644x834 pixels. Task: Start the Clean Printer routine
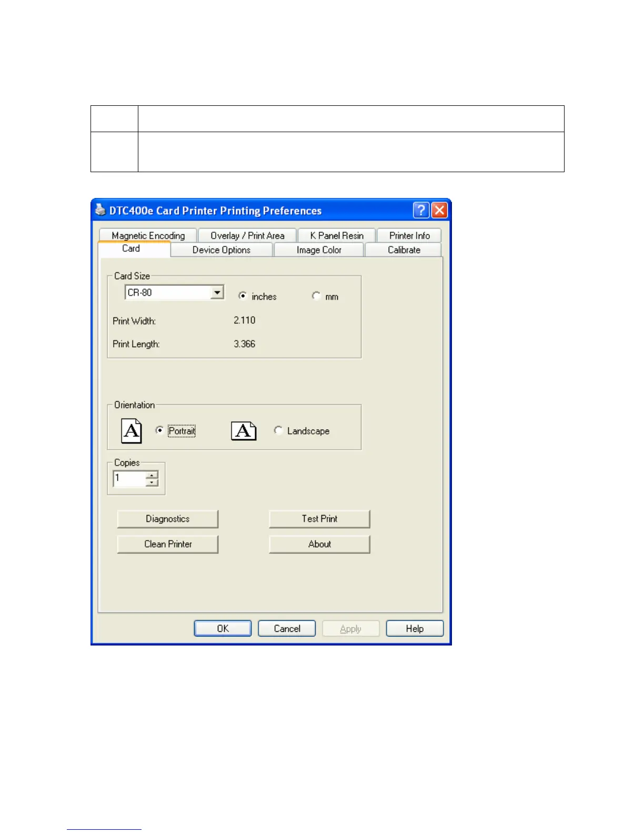(x=167, y=544)
